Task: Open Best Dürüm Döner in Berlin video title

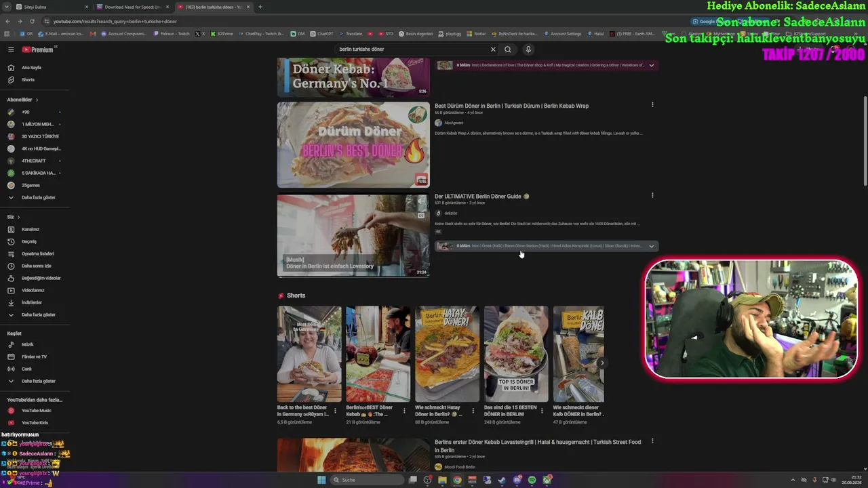Action: tap(511, 106)
